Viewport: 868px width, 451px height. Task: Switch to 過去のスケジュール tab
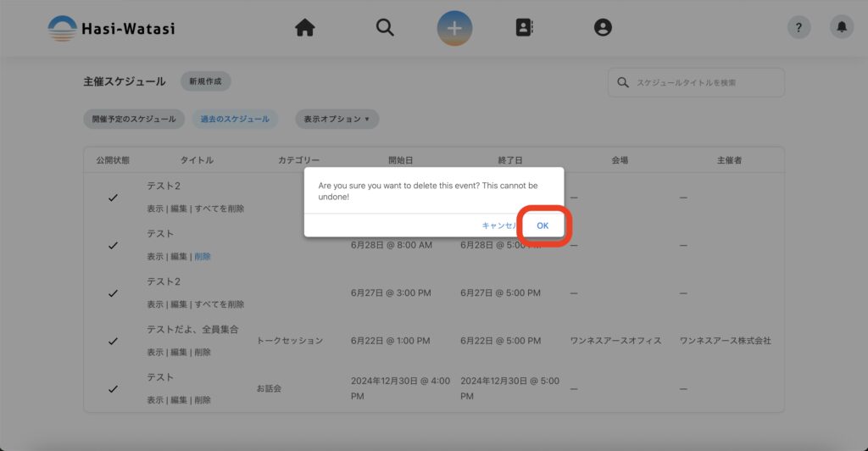[235, 120]
